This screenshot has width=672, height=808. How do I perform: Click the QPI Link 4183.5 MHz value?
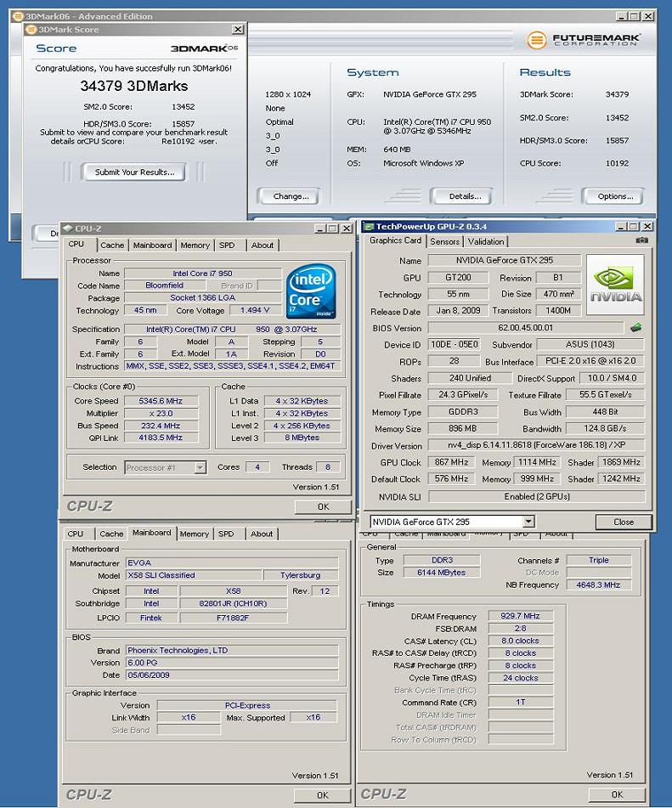[x=161, y=438]
